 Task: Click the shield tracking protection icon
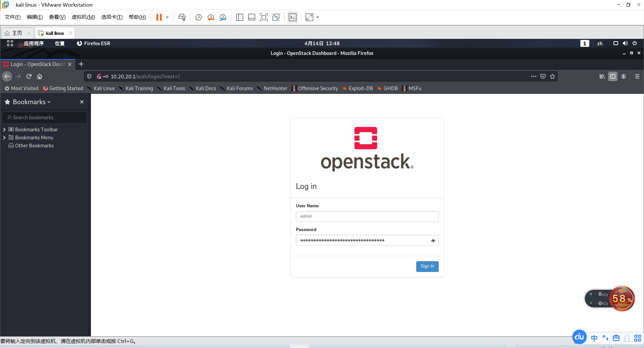[x=89, y=76]
